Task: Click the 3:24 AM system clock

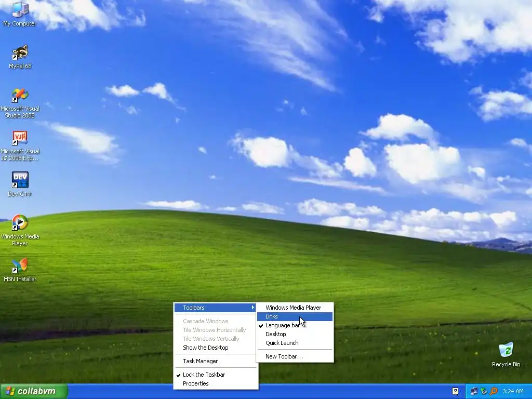Action: pyautogui.click(x=513, y=392)
